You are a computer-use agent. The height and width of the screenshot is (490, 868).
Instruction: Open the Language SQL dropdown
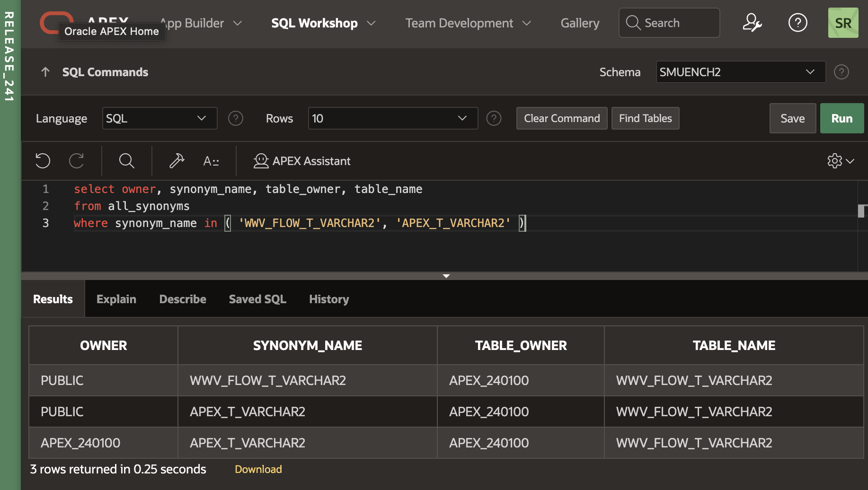[x=159, y=118]
